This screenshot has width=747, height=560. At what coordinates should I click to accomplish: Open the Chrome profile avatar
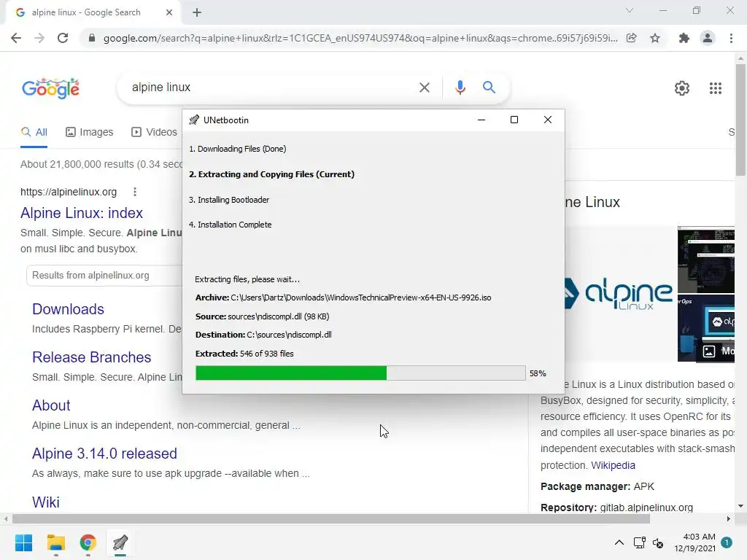coord(708,38)
